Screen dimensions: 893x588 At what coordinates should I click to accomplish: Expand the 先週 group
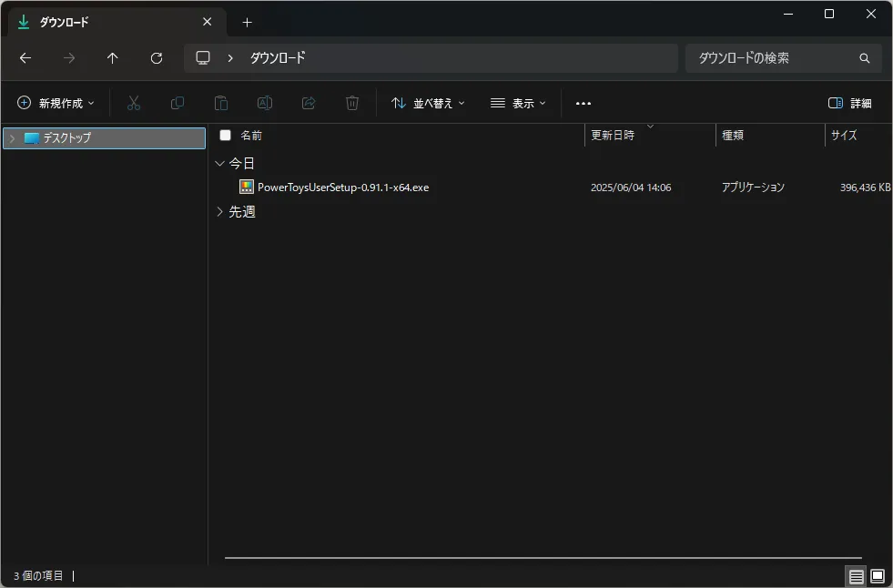pos(219,212)
